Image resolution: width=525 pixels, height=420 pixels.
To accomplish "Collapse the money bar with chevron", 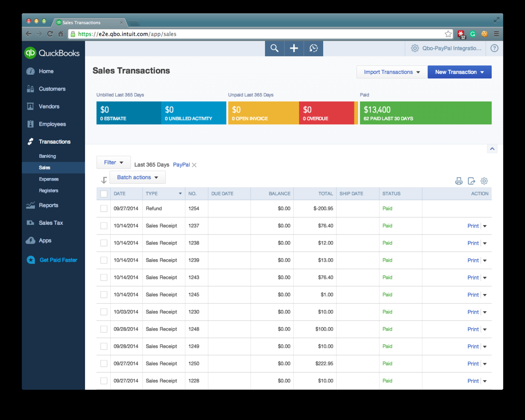I will pos(492,149).
